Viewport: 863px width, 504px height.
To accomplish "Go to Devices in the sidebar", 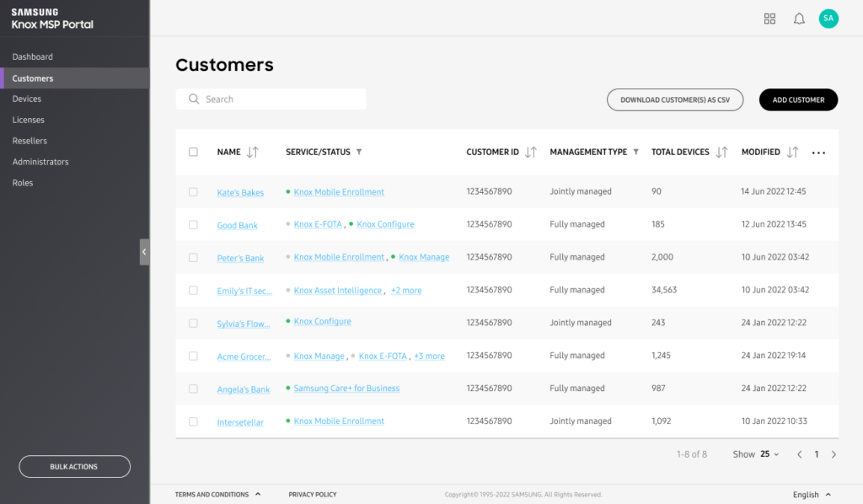I will tap(26, 99).
